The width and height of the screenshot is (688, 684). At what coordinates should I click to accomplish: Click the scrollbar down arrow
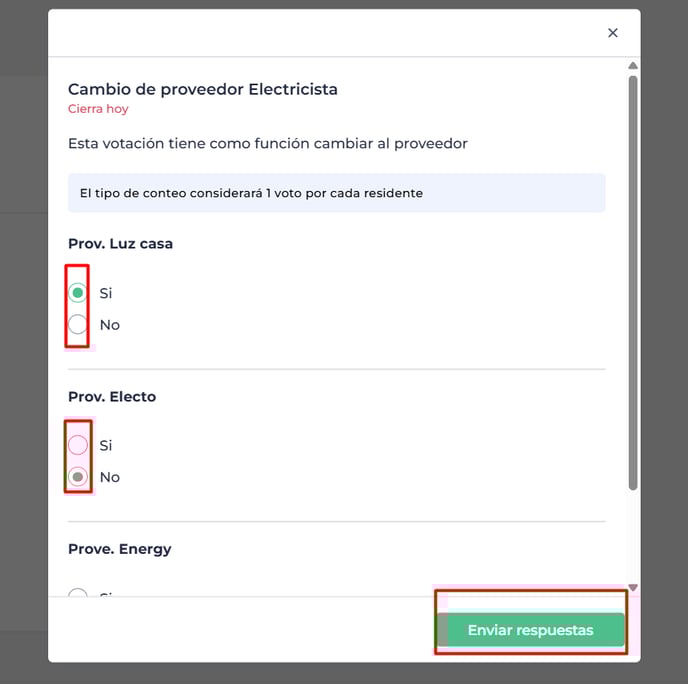point(633,587)
